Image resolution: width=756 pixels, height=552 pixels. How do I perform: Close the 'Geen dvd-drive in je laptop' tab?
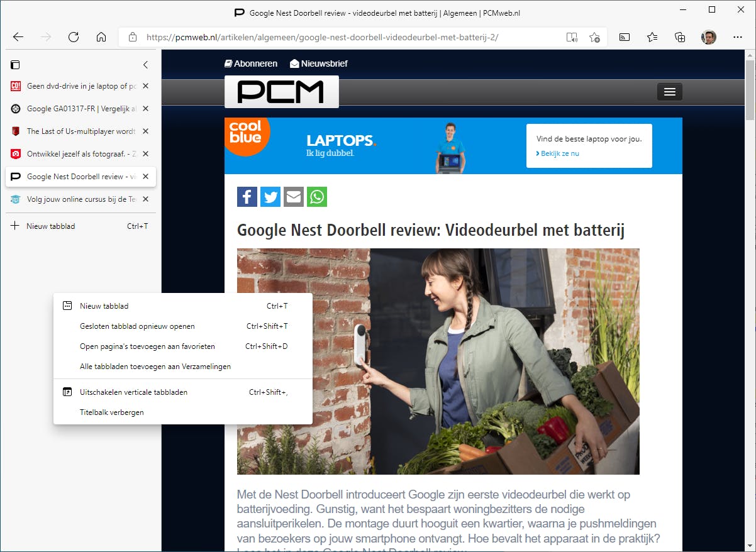(145, 86)
